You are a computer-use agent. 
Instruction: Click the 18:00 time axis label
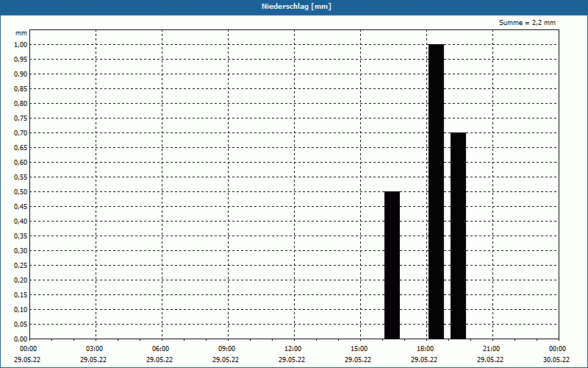tap(426, 349)
